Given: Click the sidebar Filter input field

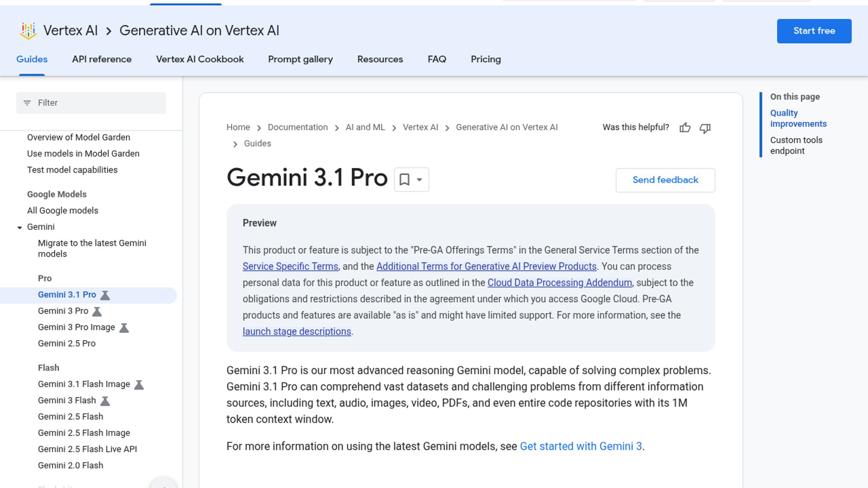Looking at the screenshot, I should [x=99, y=103].
